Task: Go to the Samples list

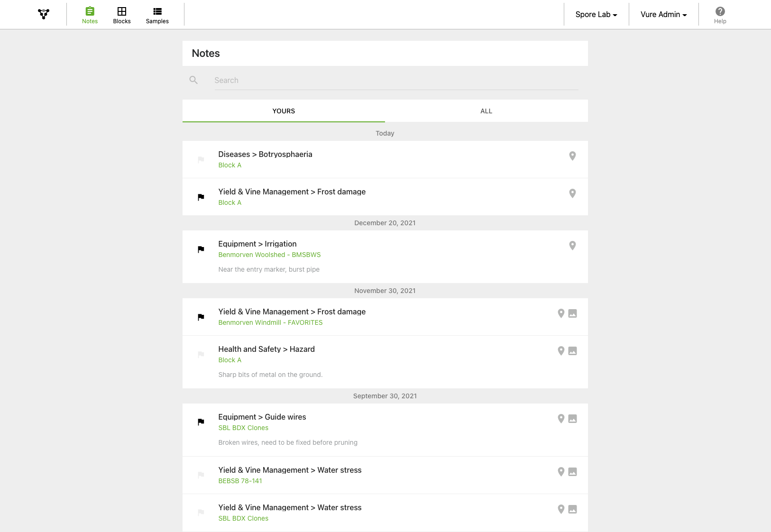Action: point(157,15)
